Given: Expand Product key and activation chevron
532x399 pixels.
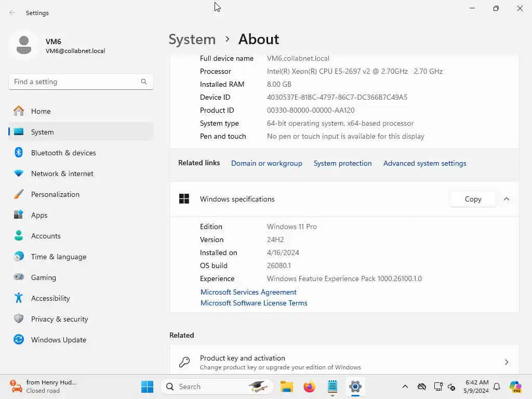Looking at the screenshot, I should tap(507, 362).
